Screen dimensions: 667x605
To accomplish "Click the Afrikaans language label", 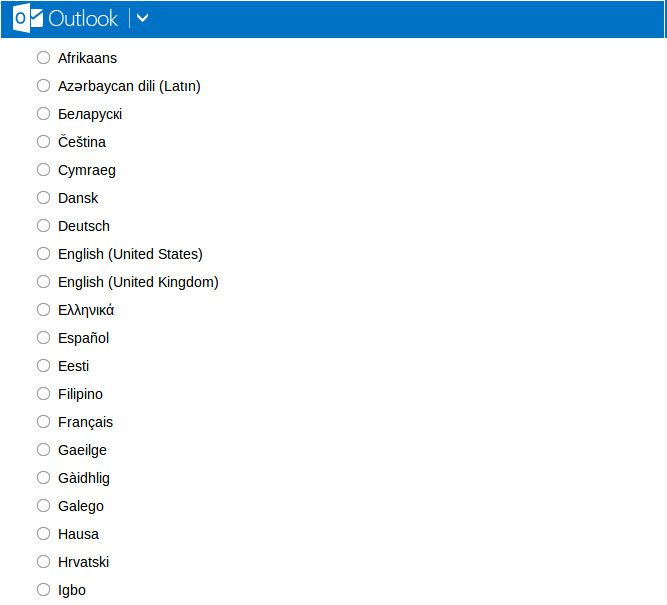I will pyautogui.click(x=87, y=58).
